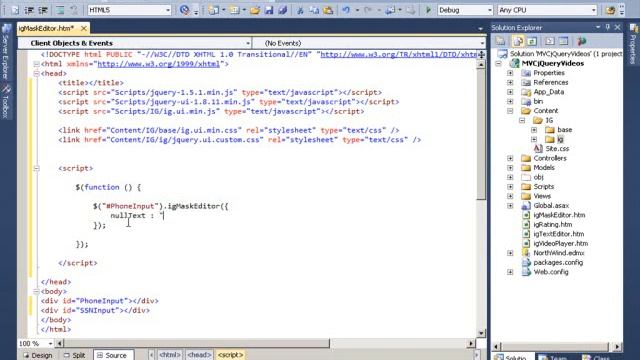Screen dimensions: 640x360
Task: Select the igMaskEditor.htm editor tab
Action: (47, 28)
